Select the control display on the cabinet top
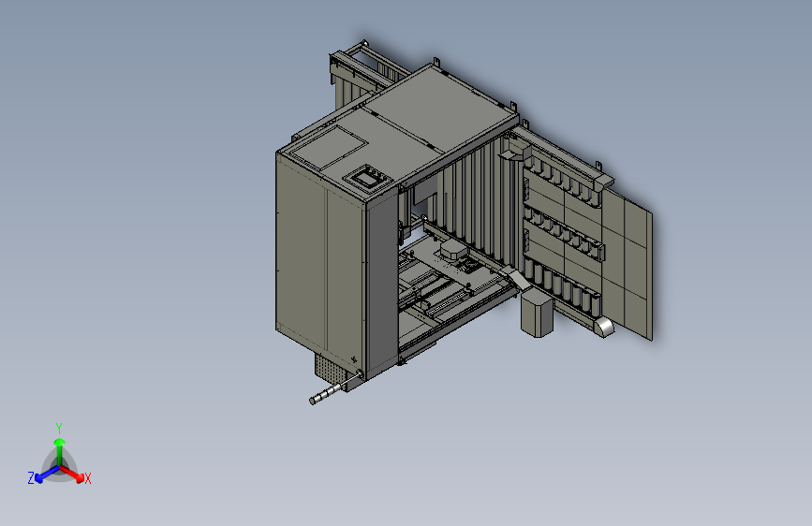Screen dimensions: 812x526 [x=368, y=180]
